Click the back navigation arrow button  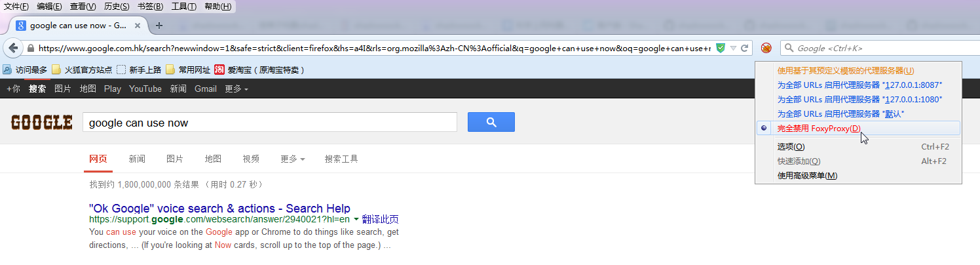point(13,48)
